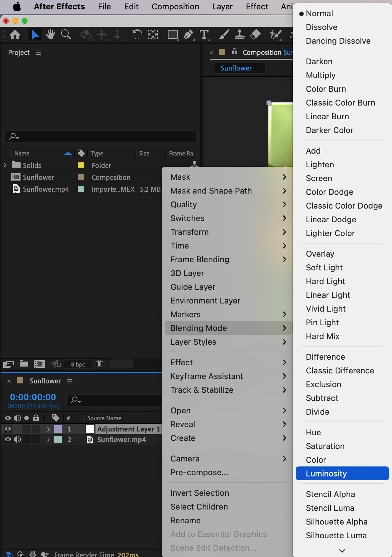The height and width of the screenshot is (557, 392).
Task: Delete selected project item with trash icon
Action: [x=100, y=364]
